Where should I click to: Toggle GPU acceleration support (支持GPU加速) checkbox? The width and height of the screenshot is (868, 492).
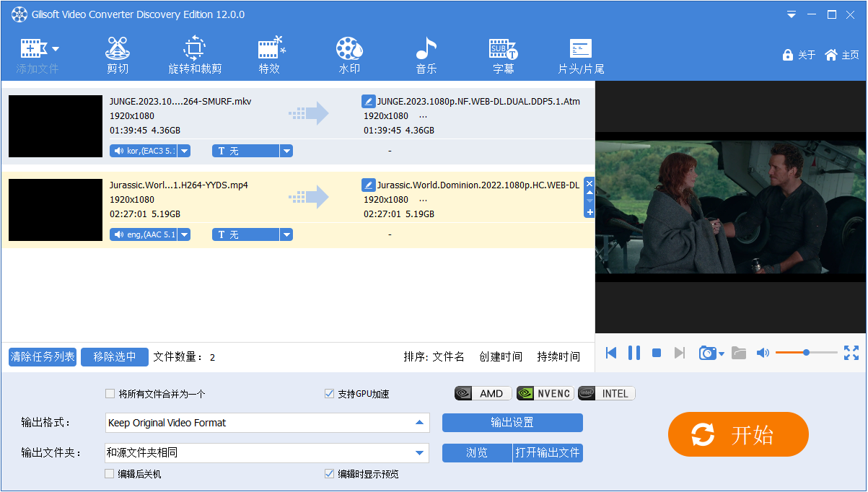[x=330, y=394]
